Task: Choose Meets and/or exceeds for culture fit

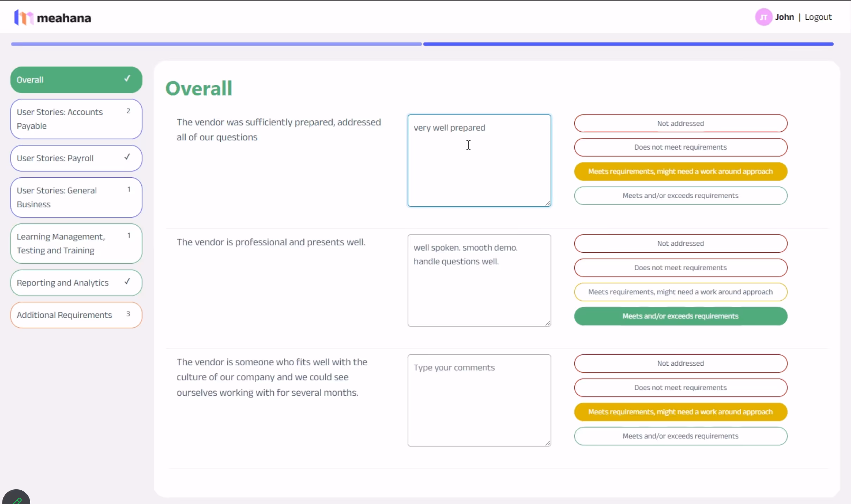Action: point(681,436)
